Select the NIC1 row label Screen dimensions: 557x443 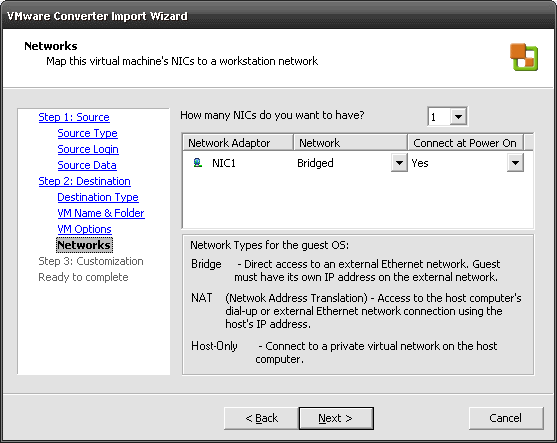224,163
